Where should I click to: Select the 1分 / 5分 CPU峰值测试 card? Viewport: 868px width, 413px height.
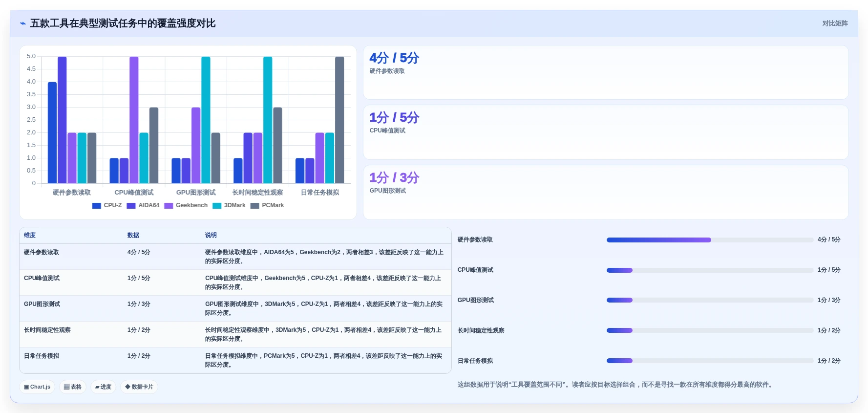coord(606,132)
